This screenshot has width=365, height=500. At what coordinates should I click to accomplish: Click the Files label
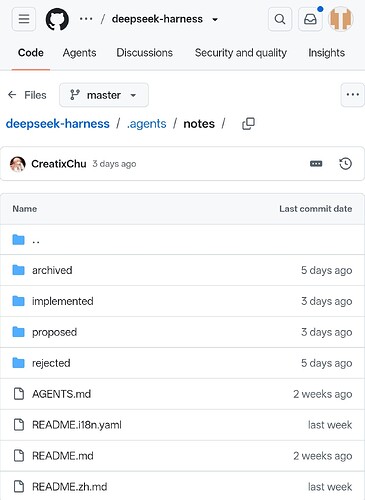tap(35, 95)
